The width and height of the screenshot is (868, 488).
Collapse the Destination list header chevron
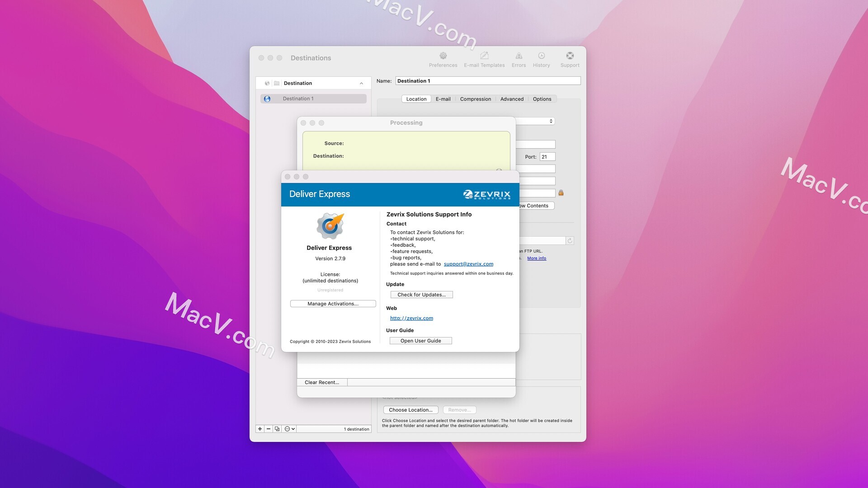pos(361,83)
